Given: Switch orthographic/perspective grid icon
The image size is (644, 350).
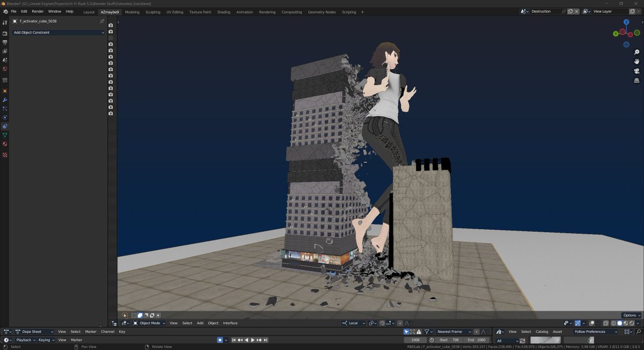Looking at the screenshot, I should coord(636,81).
